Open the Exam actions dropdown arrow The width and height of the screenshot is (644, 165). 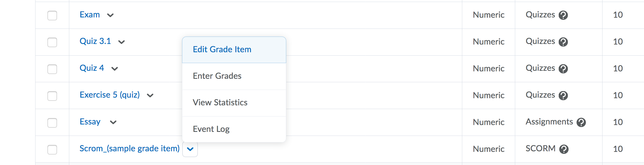click(x=110, y=15)
